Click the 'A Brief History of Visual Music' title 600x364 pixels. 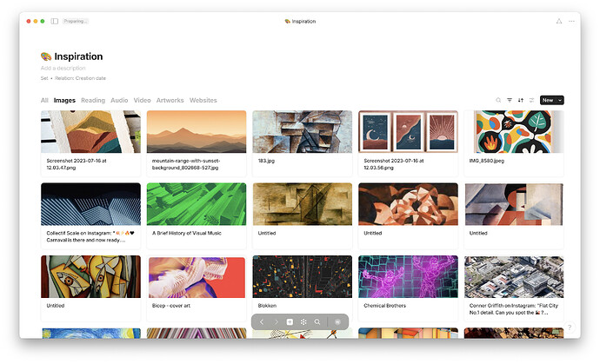[x=187, y=233]
